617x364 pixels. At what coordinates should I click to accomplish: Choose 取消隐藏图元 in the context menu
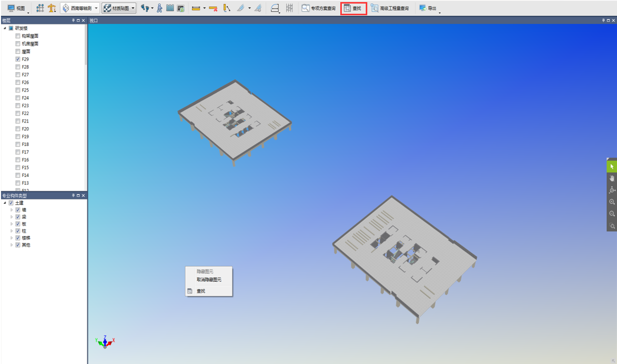(209, 280)
